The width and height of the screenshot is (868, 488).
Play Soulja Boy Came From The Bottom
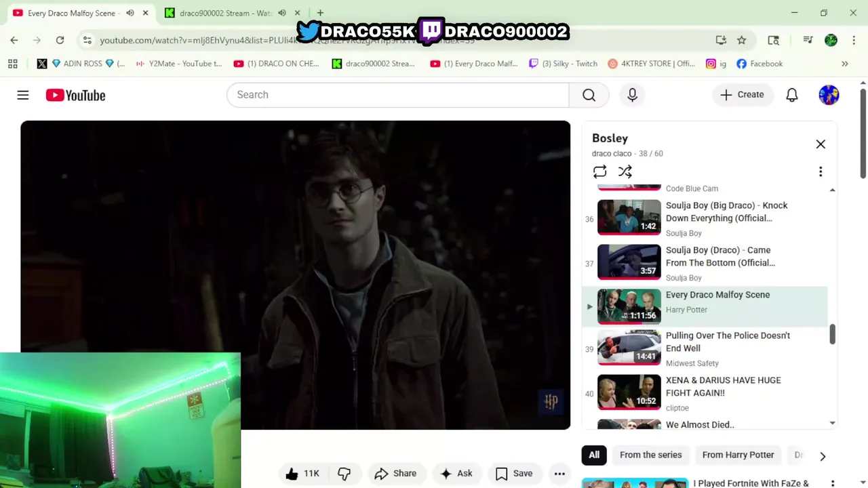pyautogui.click(x=705, y=263)
